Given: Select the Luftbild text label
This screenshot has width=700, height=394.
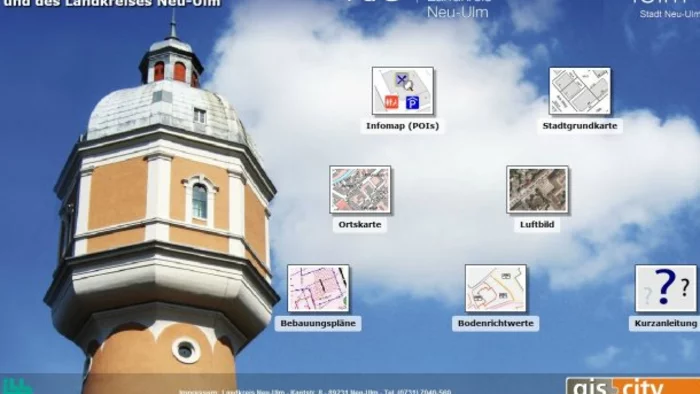Looking at the screenshot, I should (x=537, y=224).
